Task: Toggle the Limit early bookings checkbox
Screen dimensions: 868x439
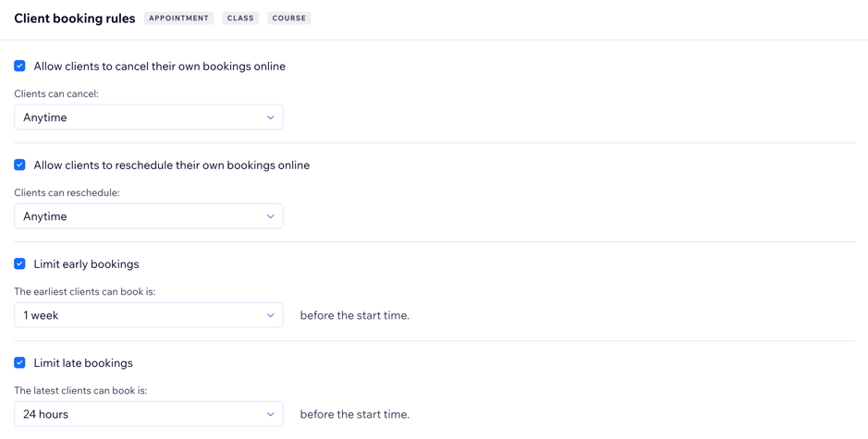Action: 19,264
